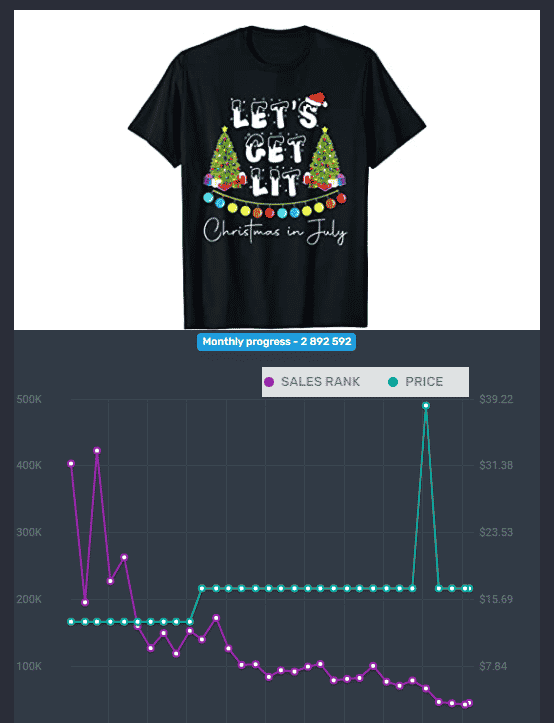Image resolution: width=554 pixels, height=723 pixels.
Task: Select the price spike peak data point
Action: 426,405
